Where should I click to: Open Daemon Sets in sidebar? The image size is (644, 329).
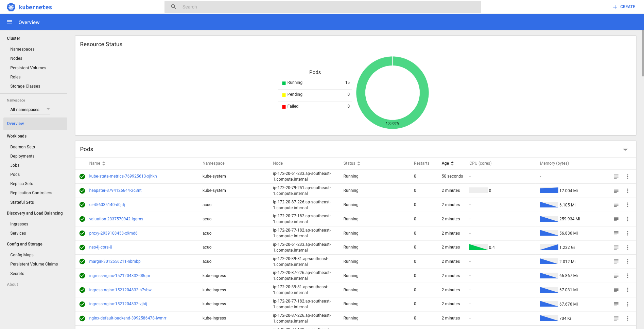(22, 147)
